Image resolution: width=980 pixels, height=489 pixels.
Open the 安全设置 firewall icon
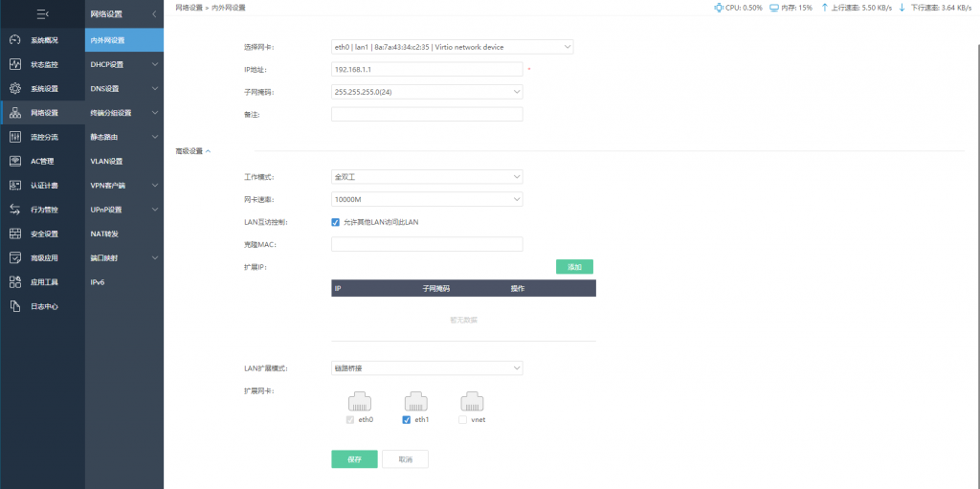tap(14, 233)
